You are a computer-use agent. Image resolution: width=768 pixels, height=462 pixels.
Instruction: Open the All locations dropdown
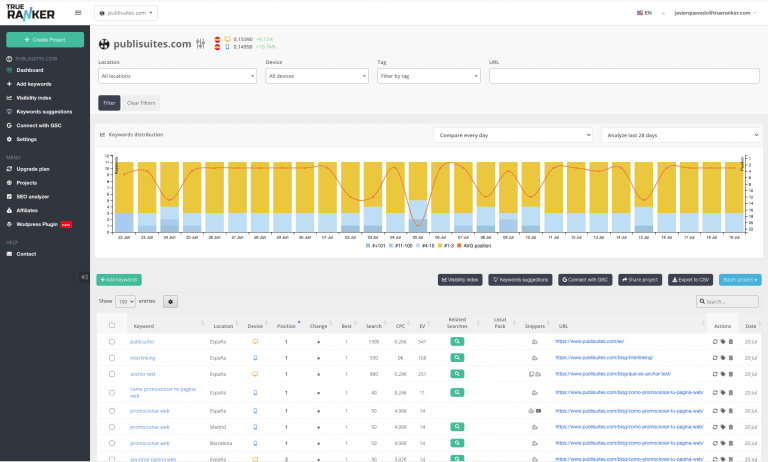177,76
